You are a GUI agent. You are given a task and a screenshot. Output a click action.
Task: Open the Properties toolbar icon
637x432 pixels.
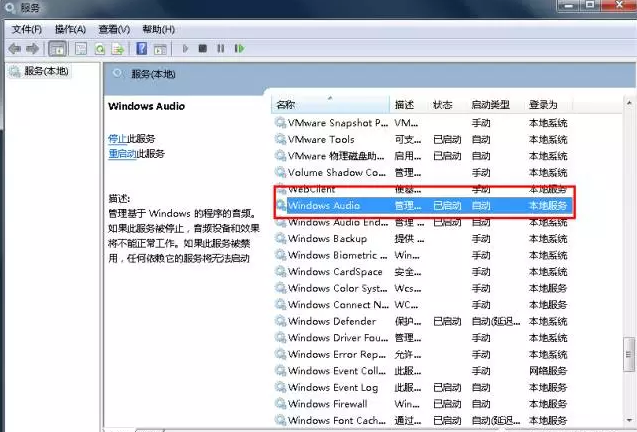pyautogui.click(x=80, y=49)
